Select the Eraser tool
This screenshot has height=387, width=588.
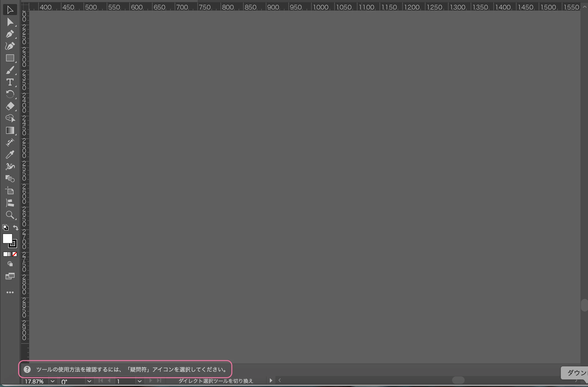tap(10, 106)
